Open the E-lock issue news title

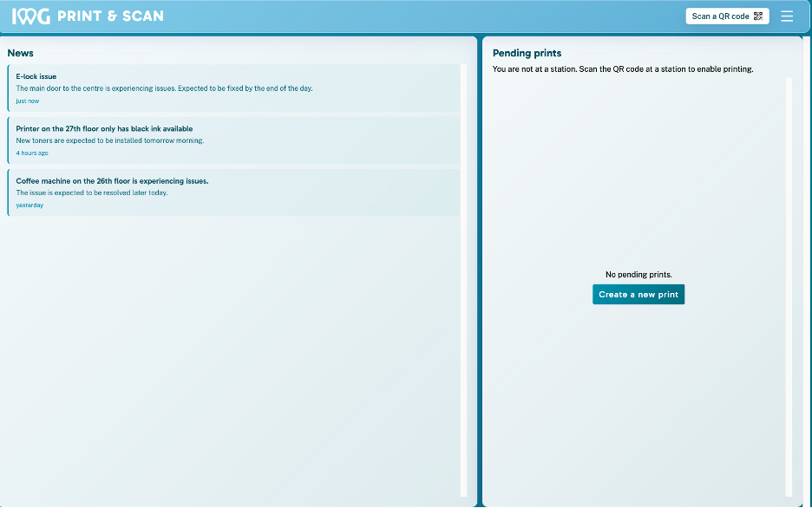36,76
